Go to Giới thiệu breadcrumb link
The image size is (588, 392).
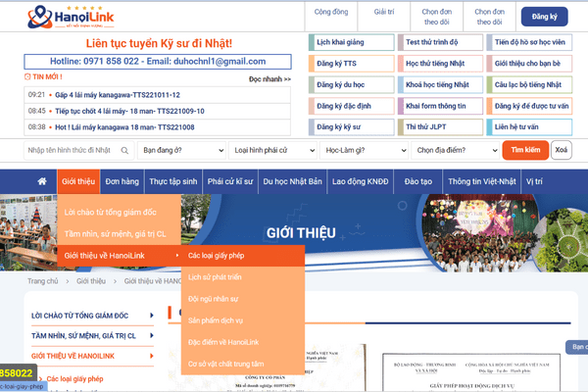(91, 281)
